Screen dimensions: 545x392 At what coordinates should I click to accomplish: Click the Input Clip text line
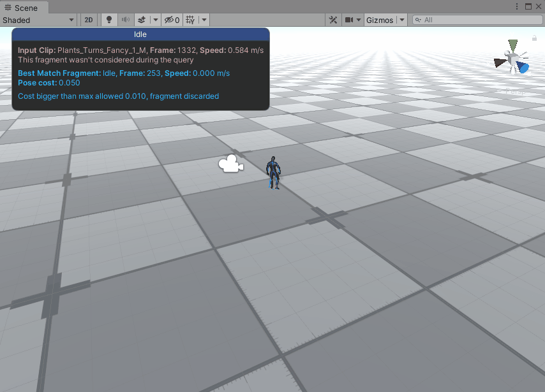[x=141, y=50]
